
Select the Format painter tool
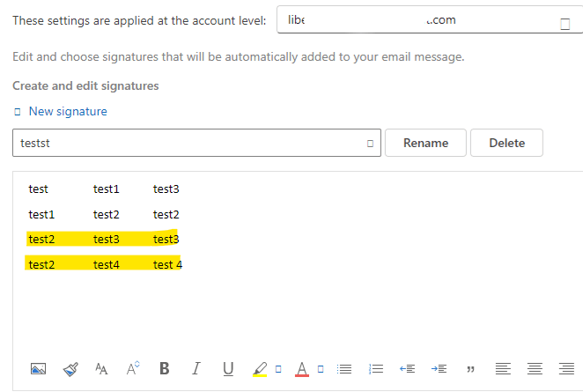click(70, 369)
